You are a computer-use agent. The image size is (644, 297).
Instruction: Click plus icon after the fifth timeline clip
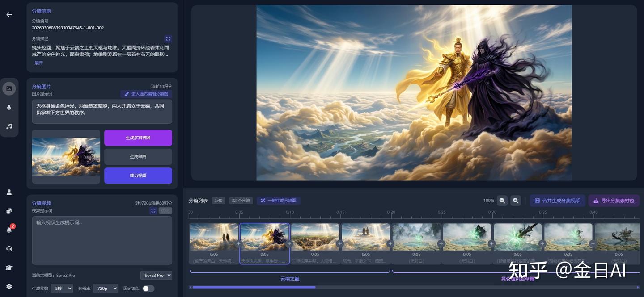[x=441, y=243]
